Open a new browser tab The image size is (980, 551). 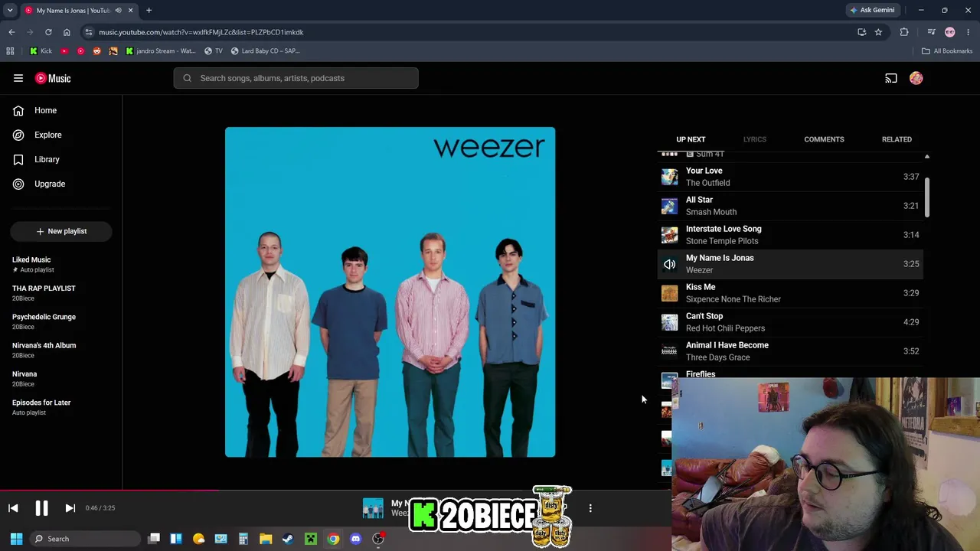point(149,10)
